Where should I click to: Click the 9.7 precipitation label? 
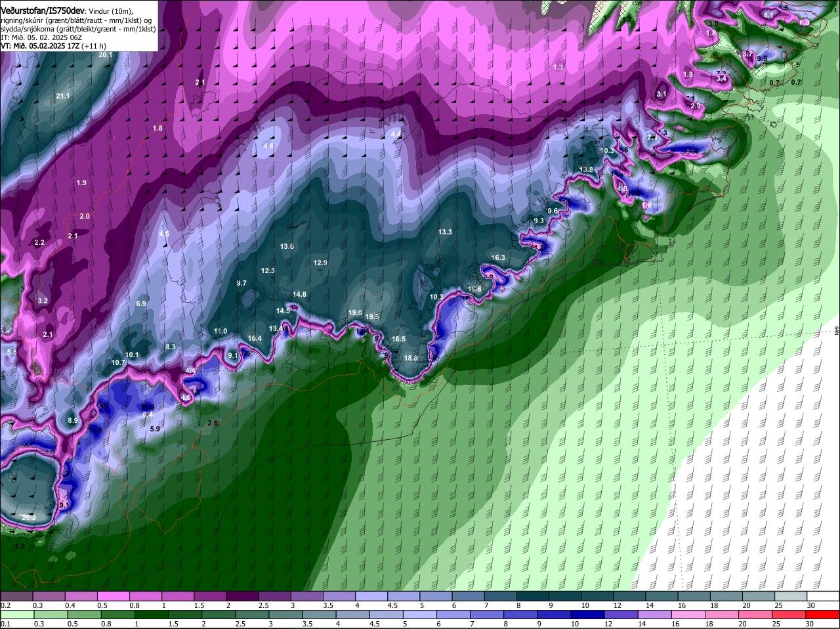tap(241, 283)
